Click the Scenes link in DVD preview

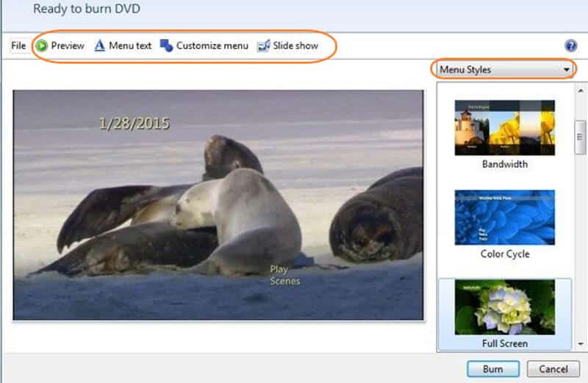click(284, 281)
